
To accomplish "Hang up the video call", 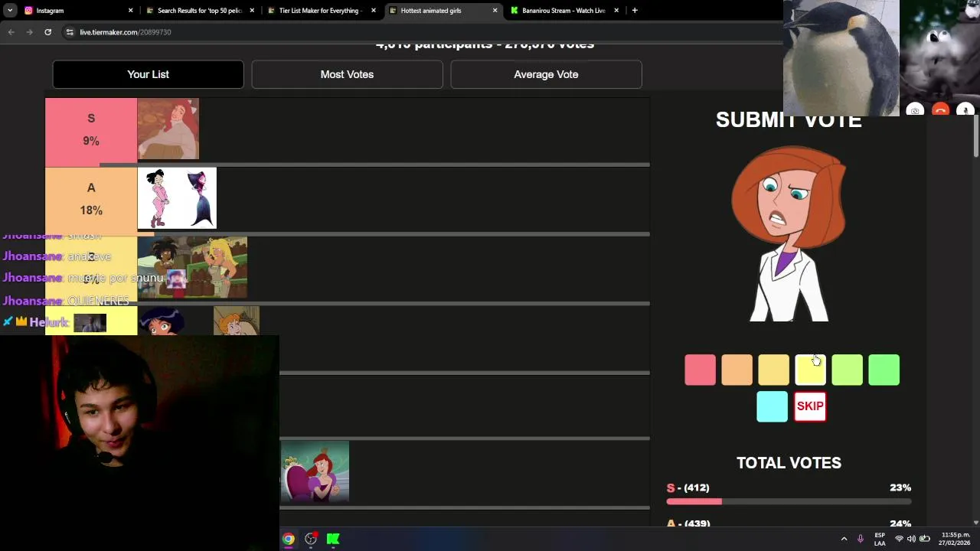I will [x=940, y=110].
